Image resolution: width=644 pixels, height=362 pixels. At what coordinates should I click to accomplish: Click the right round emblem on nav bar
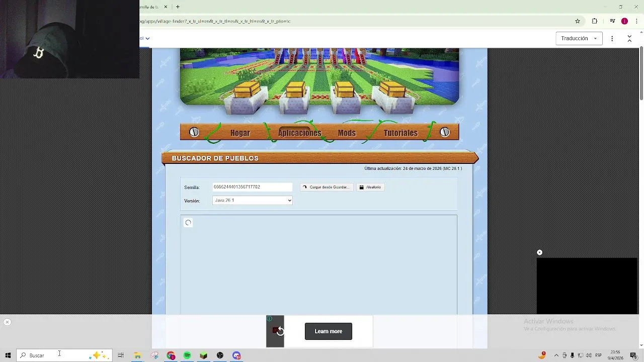click(445, 132)
